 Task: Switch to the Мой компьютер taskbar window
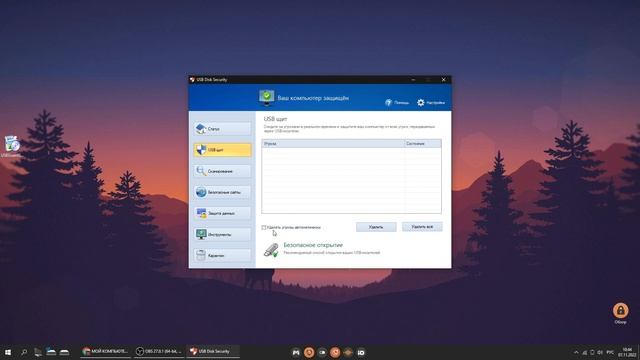pyautogui.click(x=105, y=351)
